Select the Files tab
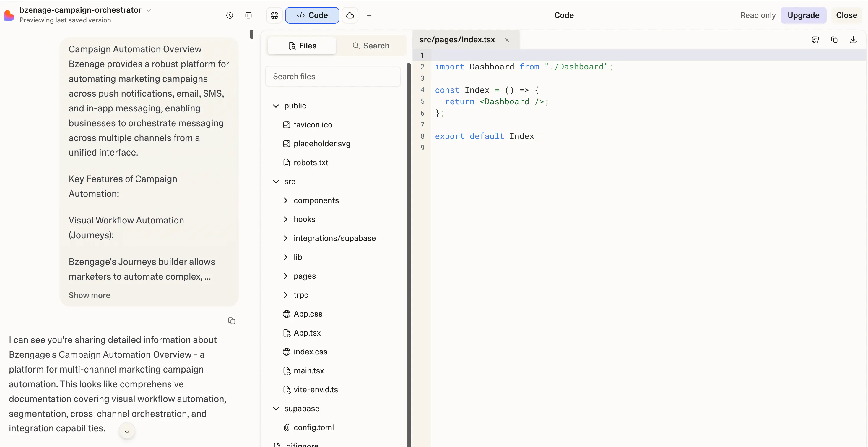The height and width of the screenshot is (447, 868). [302, 46]
